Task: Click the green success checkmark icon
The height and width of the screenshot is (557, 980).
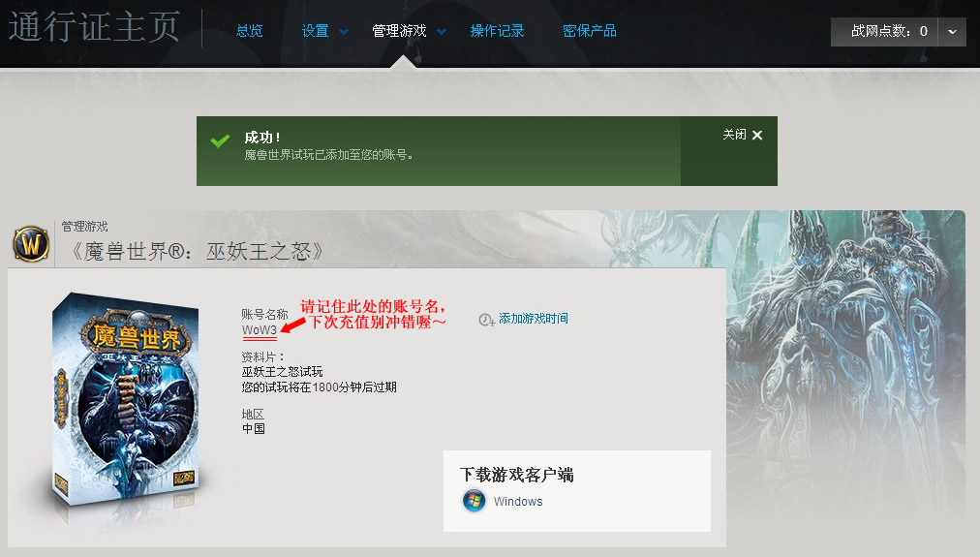Action: pos(220,140)
